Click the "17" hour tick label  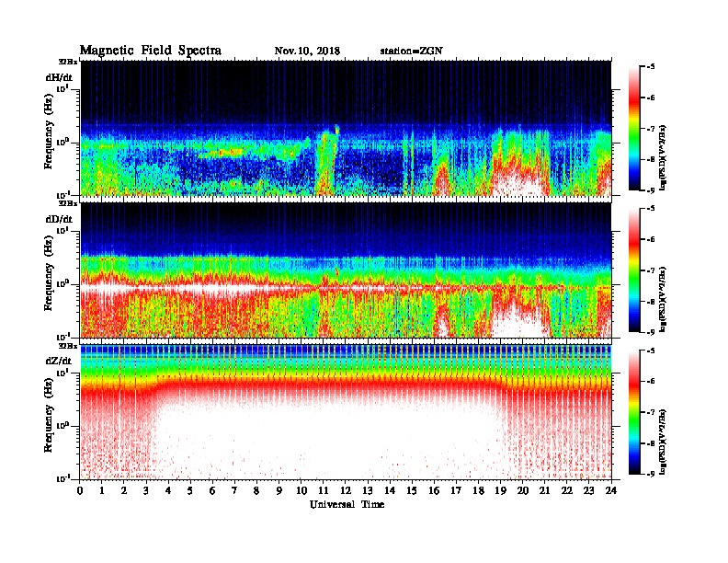point(457,491)
